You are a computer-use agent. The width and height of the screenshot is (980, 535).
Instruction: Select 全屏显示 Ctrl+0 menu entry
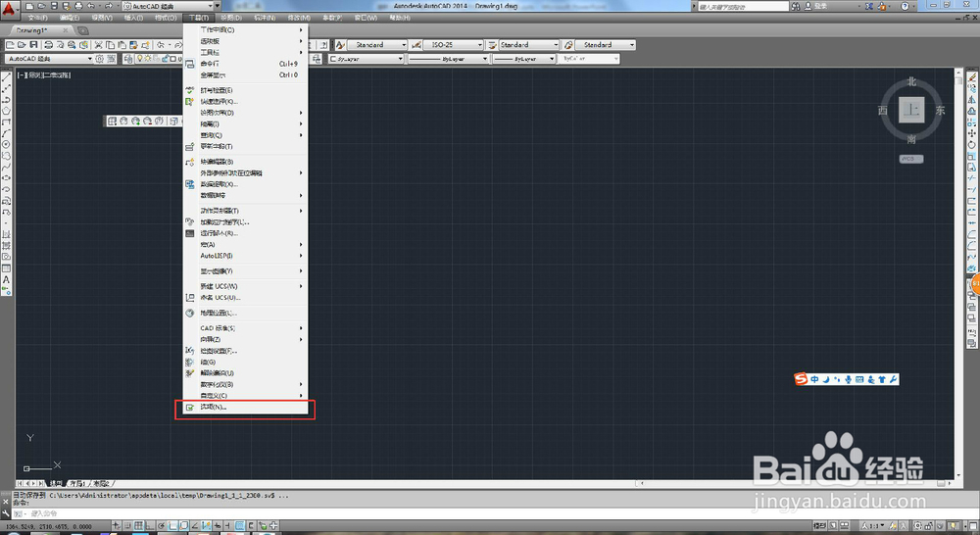246,75
